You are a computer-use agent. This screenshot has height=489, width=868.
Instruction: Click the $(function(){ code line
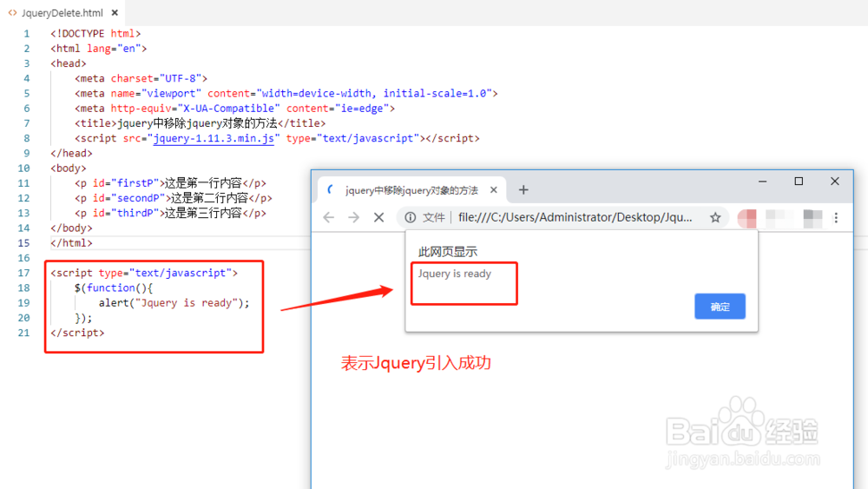114,288
